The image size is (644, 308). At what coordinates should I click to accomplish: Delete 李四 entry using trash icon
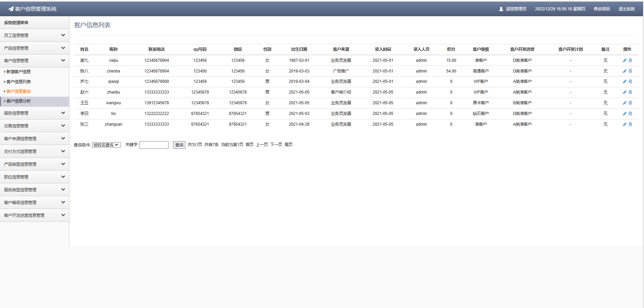630,114
